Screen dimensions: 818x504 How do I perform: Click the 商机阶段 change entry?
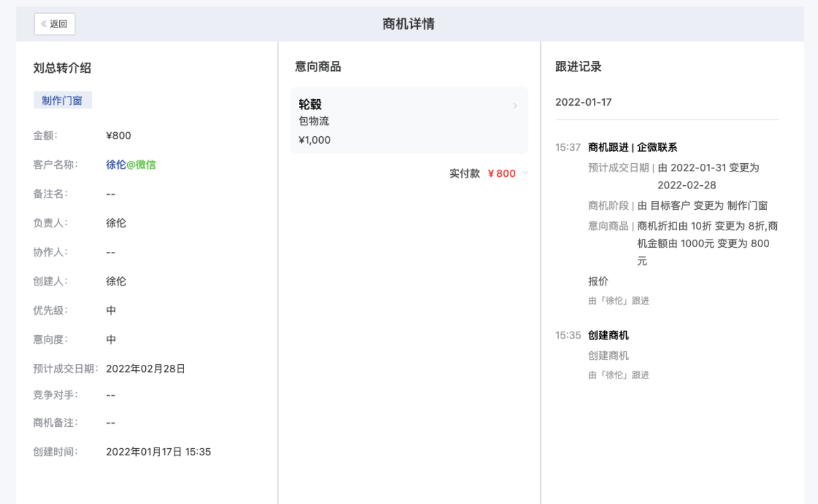(678, 206)
